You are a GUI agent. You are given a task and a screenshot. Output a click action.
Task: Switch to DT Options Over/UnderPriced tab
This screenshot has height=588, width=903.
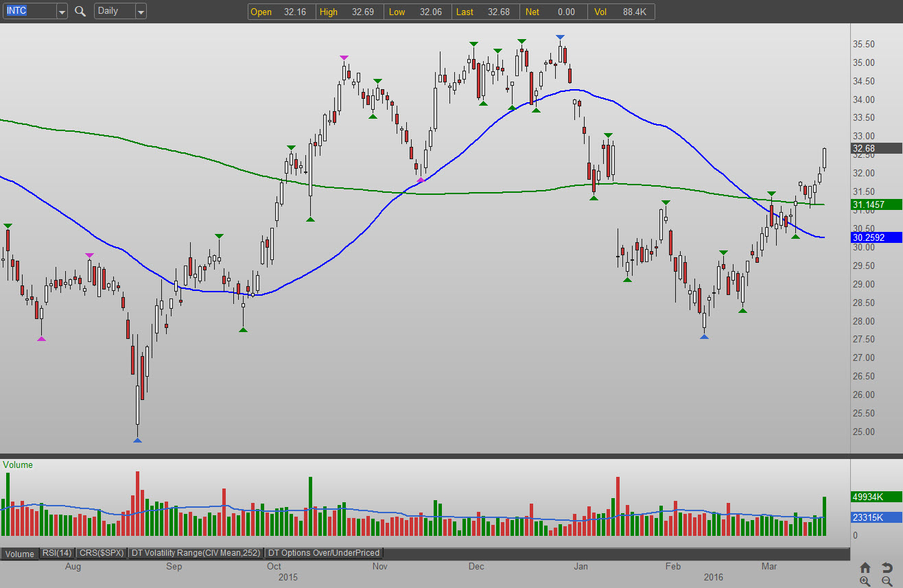[x=324, y=553]
